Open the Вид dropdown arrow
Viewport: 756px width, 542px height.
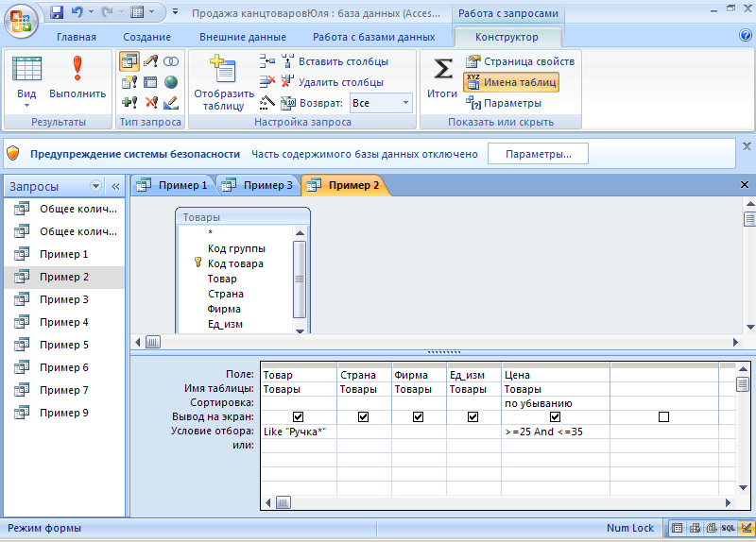point(26,106)
